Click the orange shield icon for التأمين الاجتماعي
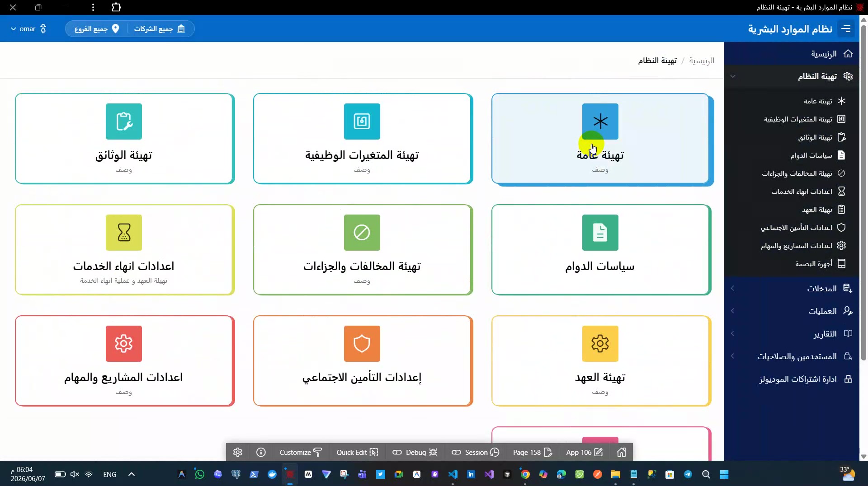Screen dimensions: 868x486 (362, 344)
